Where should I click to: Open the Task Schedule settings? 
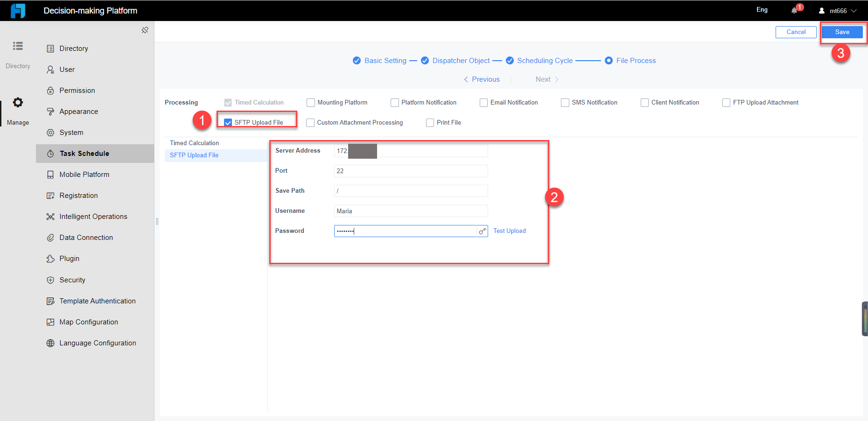pos(84,153)
